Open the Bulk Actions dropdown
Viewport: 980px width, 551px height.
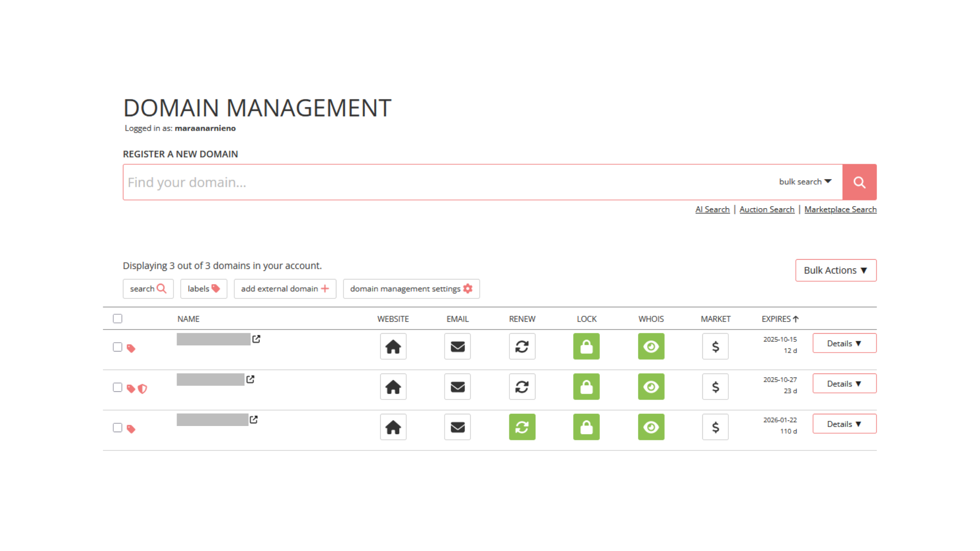[836, 270]
